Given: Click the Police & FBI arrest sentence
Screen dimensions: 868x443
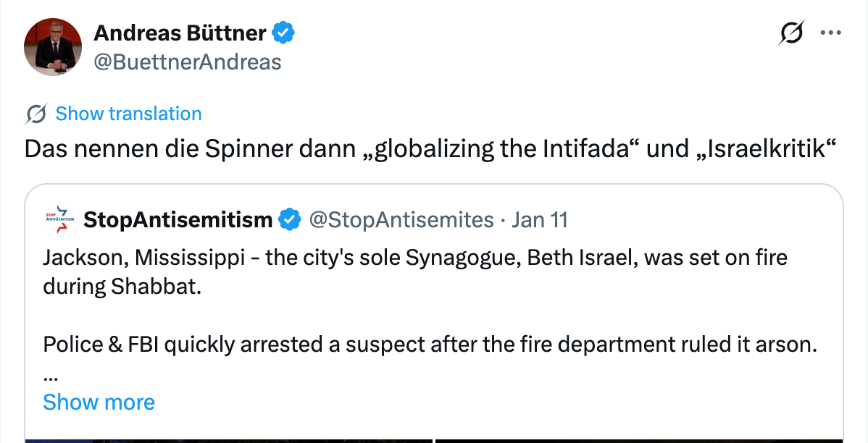Looking at the screenshot, I should tap(426, 345).
